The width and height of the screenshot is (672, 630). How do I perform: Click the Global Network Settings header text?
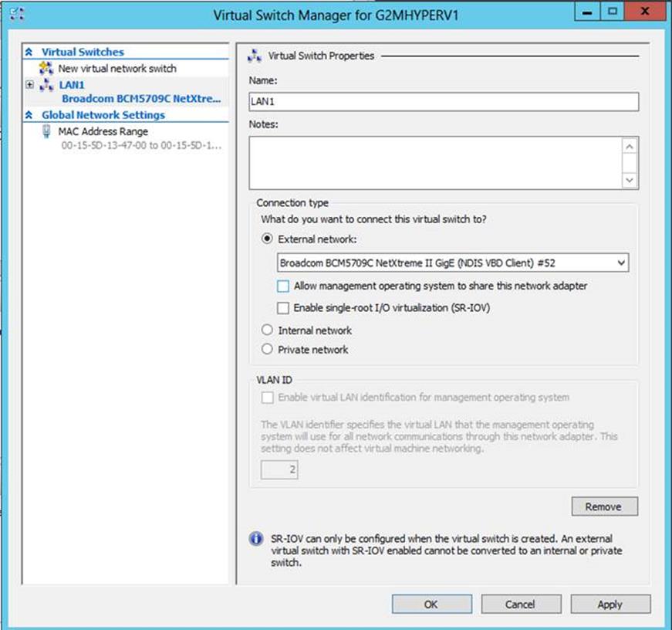point(103,115)
